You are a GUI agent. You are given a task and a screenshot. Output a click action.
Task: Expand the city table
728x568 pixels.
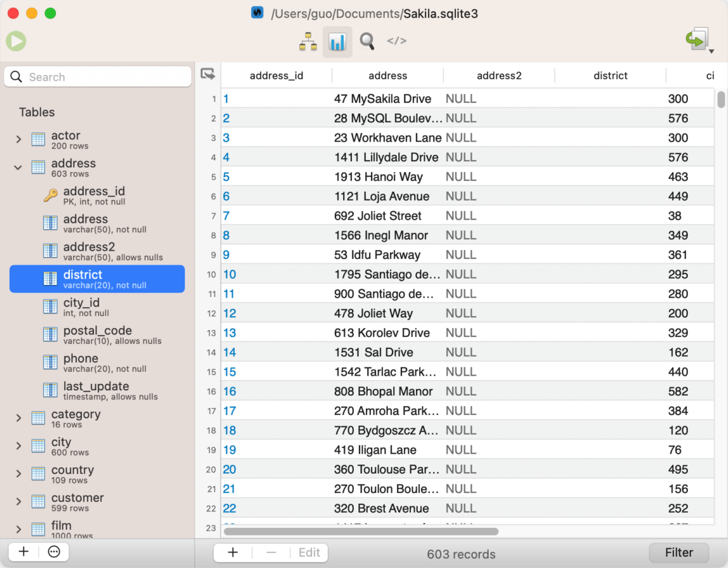18,446
